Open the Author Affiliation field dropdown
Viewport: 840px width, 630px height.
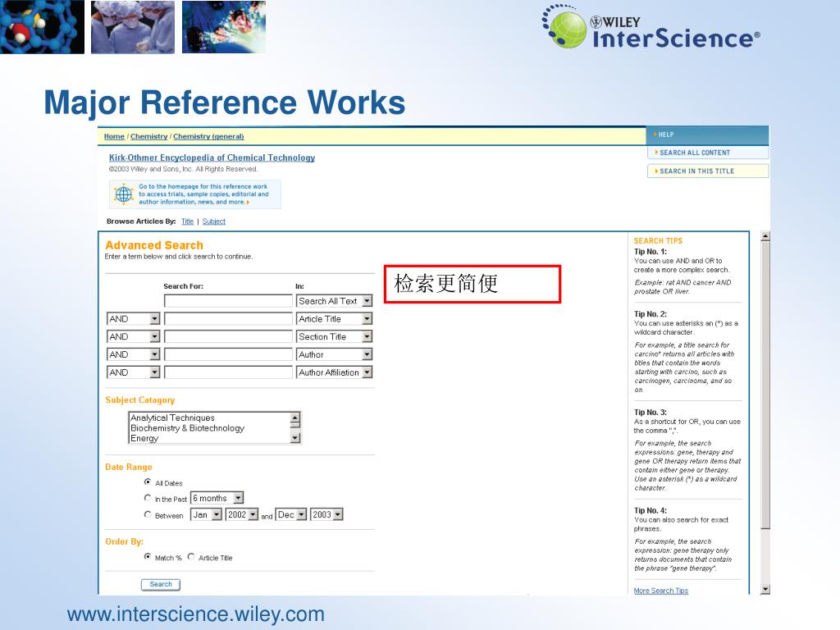(335, 372)
